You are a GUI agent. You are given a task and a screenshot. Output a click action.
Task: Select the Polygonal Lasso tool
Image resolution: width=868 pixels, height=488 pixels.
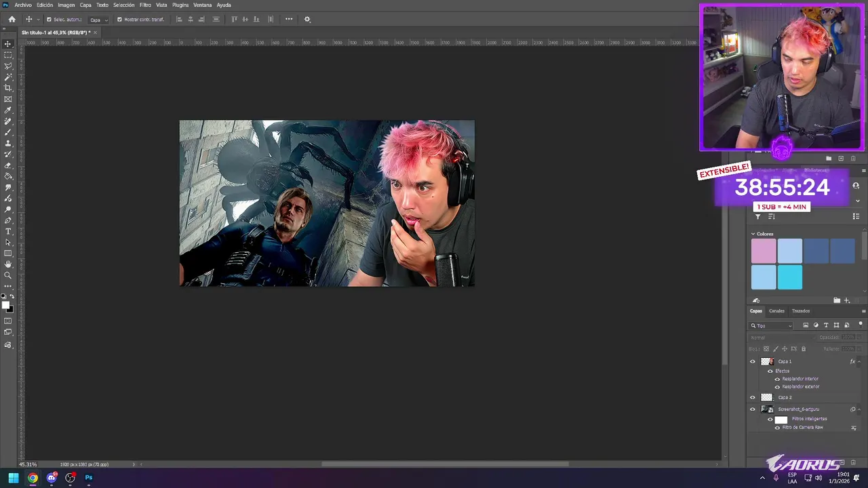click(8, 66)
